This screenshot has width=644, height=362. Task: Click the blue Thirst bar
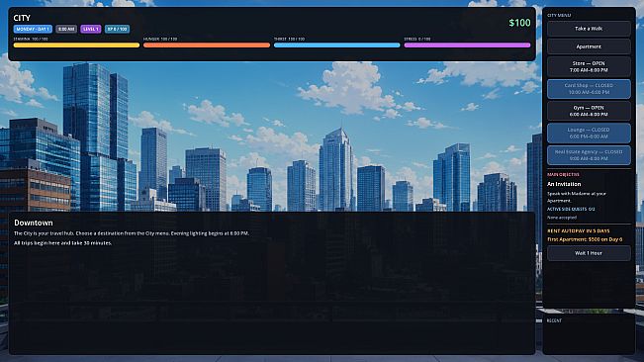[x=336, y=45]
